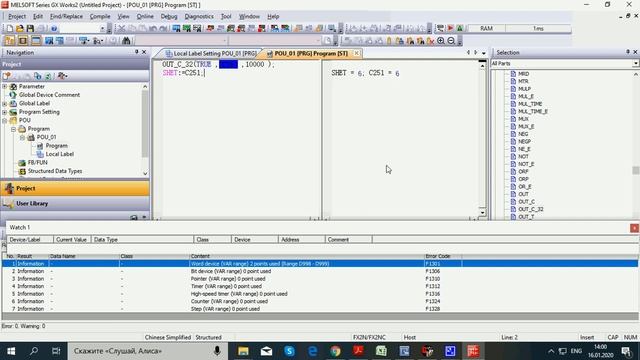
Task: Open Skype from the taskbar
Action: pyautogui.click(x=289, y=351)
